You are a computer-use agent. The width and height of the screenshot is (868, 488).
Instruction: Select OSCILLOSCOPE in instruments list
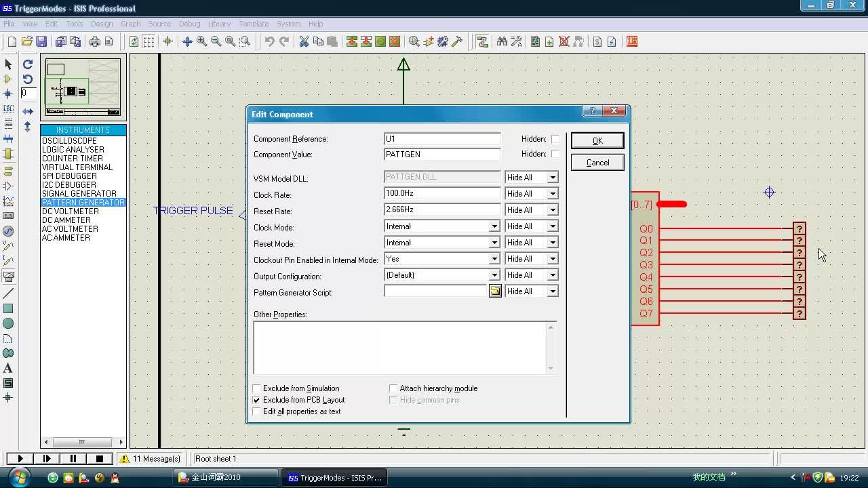pyautogui.click(x=69, y=141)
